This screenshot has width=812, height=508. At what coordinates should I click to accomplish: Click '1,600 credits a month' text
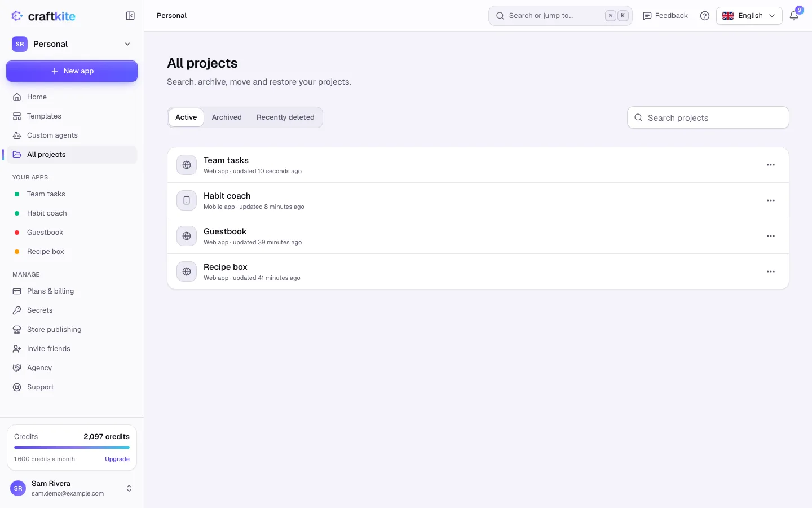coord(45,459)
